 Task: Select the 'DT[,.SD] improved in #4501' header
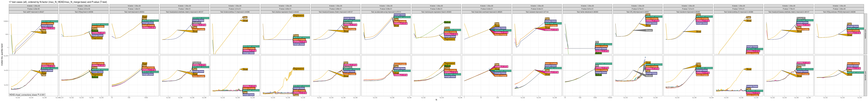(637, 12)
